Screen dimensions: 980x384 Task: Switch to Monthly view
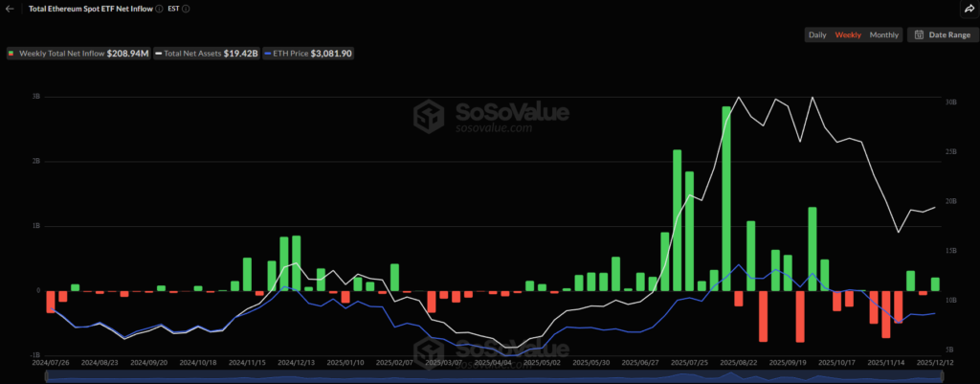[x=883, y=35]
